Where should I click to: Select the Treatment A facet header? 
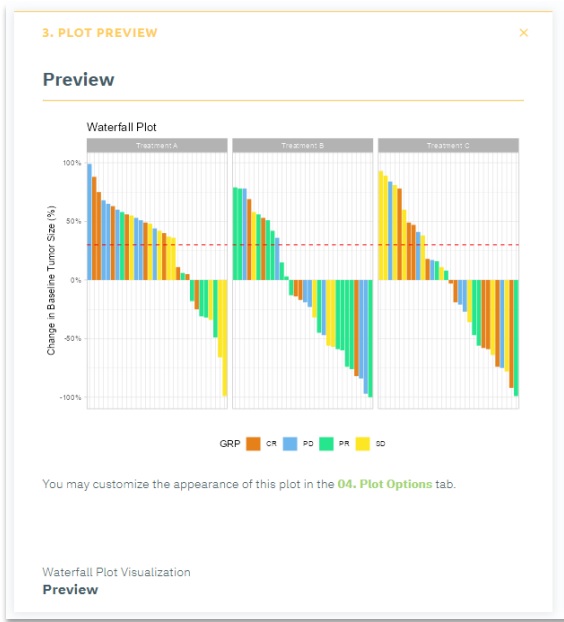coord(157,146)
